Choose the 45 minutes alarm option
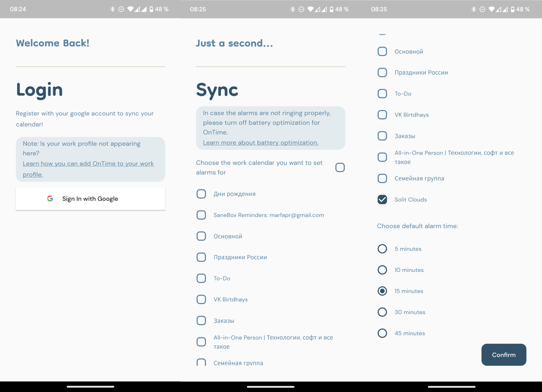This screenshot has height=392, width=542. (x=383, y=333)
